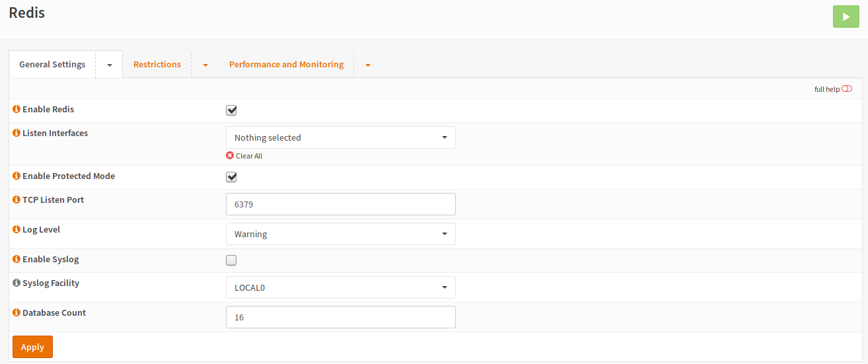The width and height of the screenshot is (868, 364).
Task: Click the Redis page heading
Action: (x=26, y=12)
